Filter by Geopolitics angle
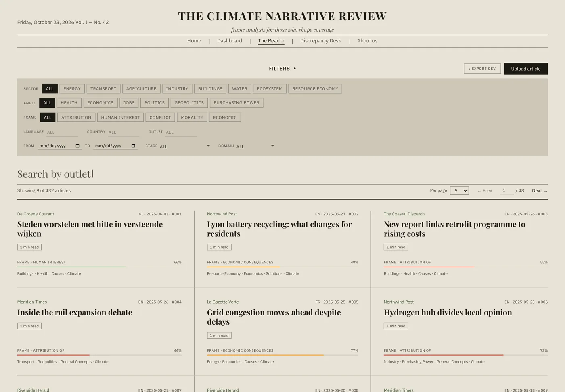 pos(189,103)
